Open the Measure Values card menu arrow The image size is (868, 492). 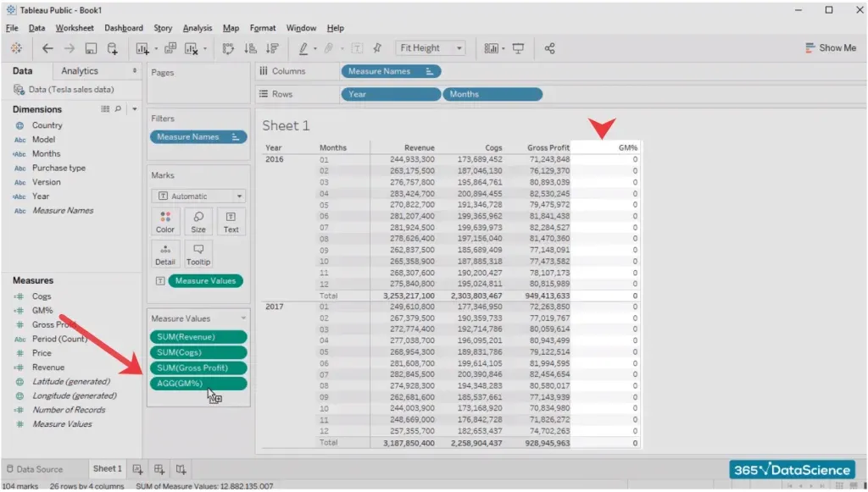(x=244, y=318)
